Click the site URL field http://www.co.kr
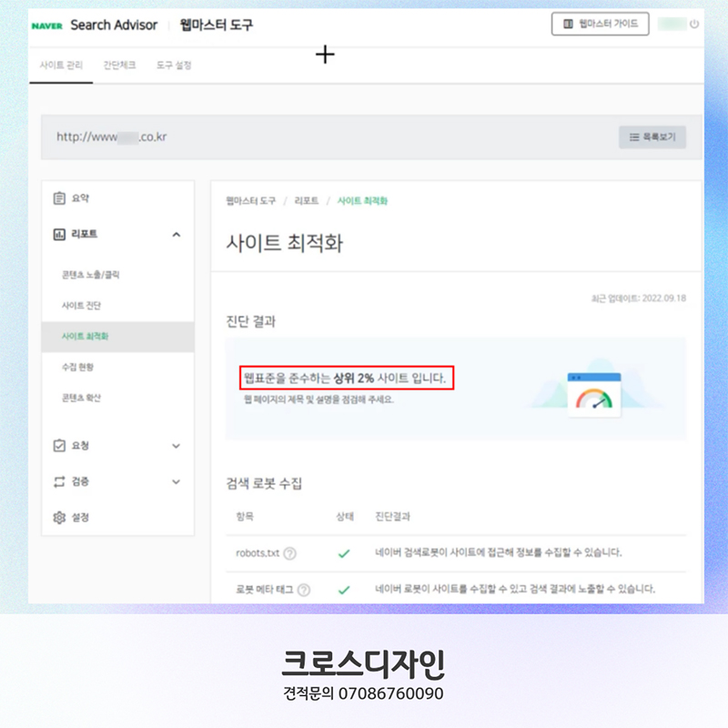 coord(112,137)
